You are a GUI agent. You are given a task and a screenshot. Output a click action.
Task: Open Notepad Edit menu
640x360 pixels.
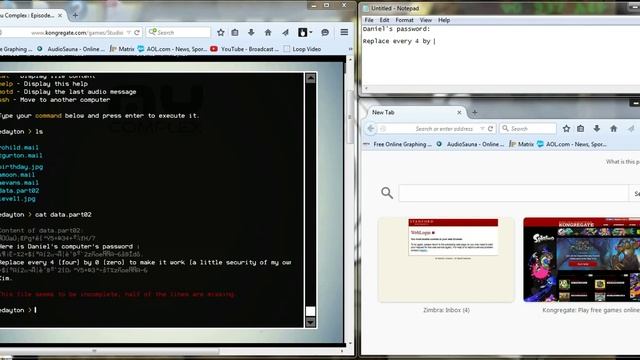click(x=384, y=20)
